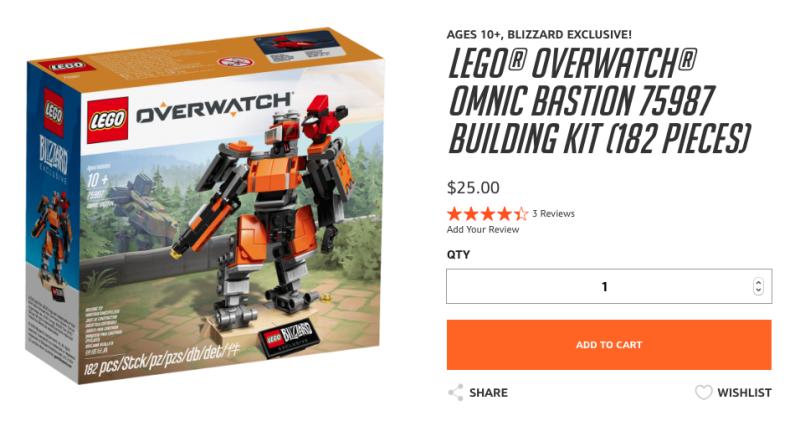Add the Bastion kit to cart
This screenshot has height=421, width=800.
[609, 345]
